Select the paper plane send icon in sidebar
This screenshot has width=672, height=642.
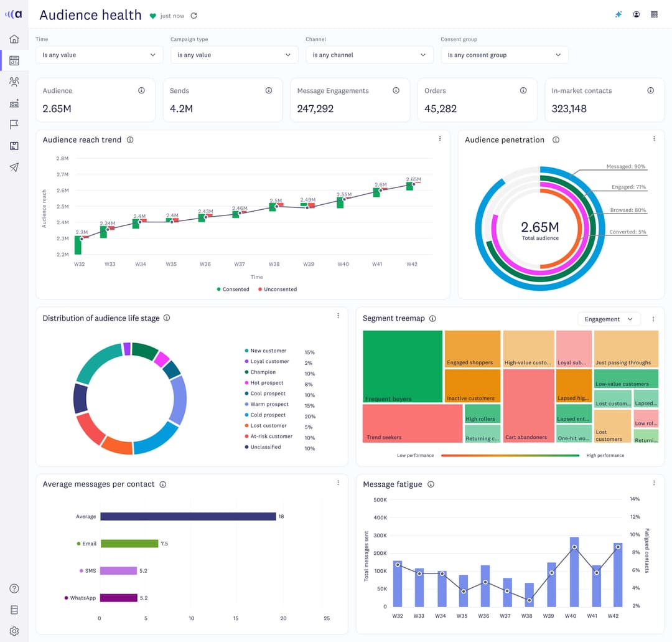click(x=14, y=167)
